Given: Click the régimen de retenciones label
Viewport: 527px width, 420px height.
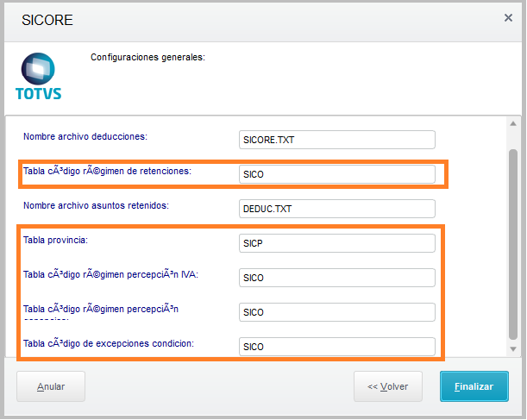Looking at the screenshot, I should coord(107,171).
